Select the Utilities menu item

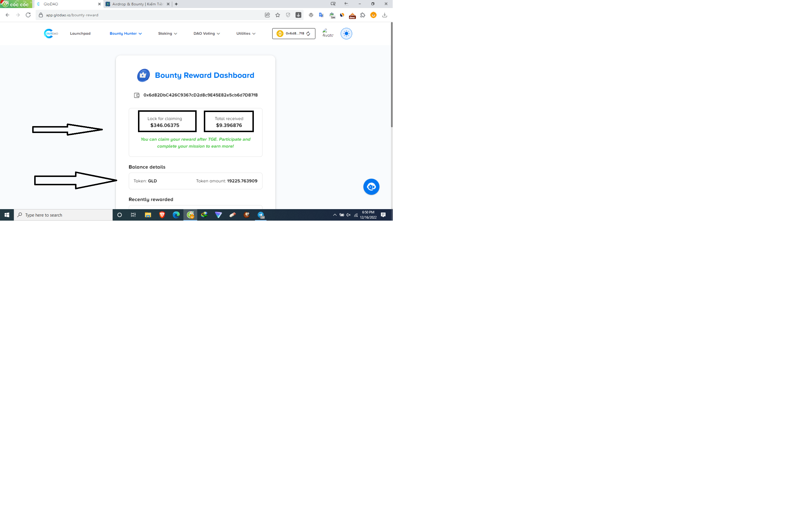tap(243, 33)
